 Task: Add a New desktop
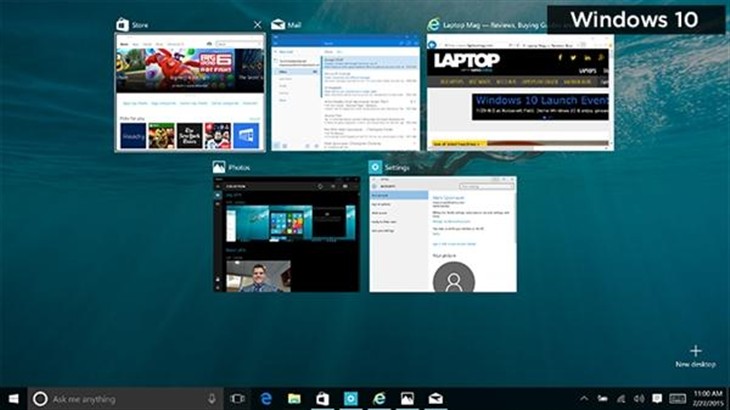(x=696, y=356)
